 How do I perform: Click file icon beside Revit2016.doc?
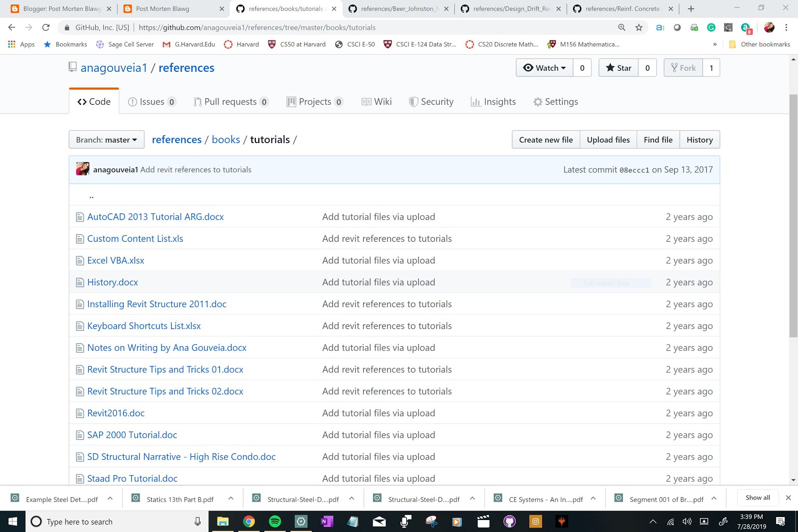(x=79, y=413)
